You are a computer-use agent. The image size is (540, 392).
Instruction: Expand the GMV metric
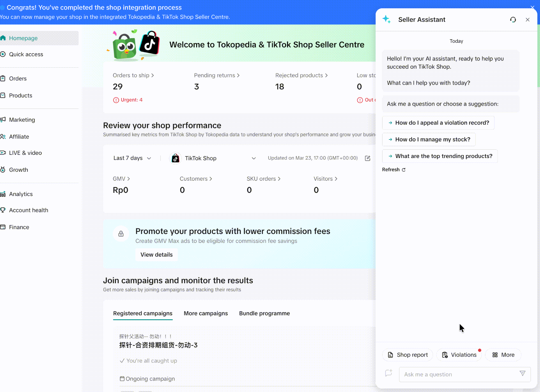[121, 179]
